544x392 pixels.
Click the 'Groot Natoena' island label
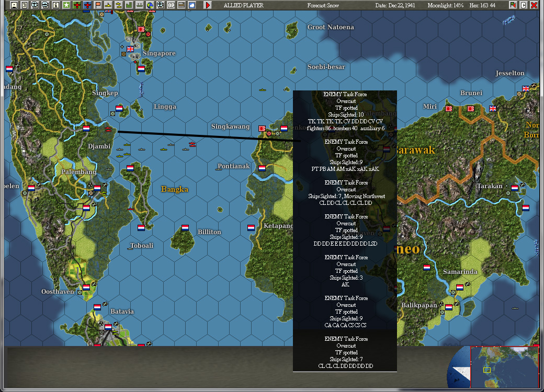coord(331,27)
